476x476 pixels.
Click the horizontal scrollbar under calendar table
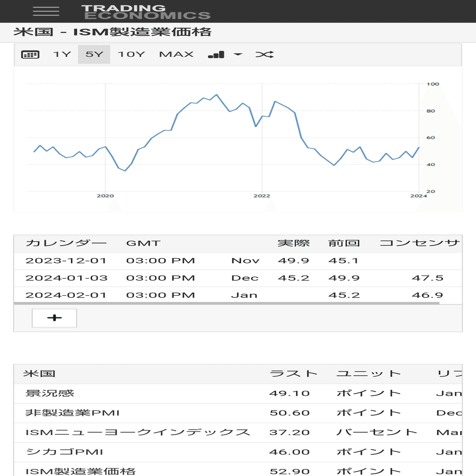click(x=227, y=303)
